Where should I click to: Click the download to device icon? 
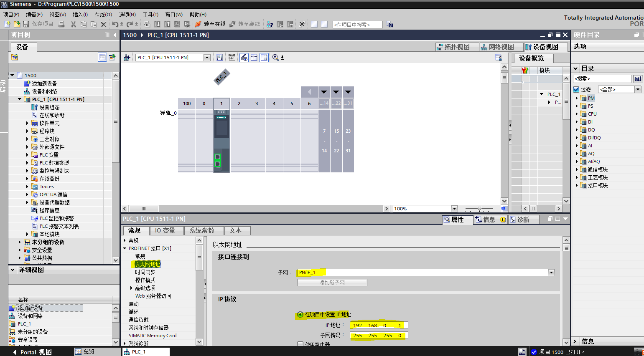coord(157,24)
